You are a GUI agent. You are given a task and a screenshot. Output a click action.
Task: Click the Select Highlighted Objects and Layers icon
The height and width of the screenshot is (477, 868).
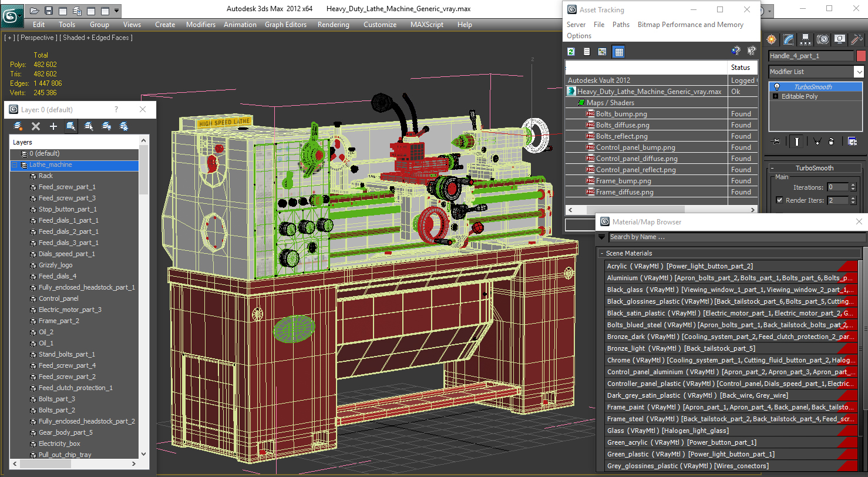coord(71,126)
